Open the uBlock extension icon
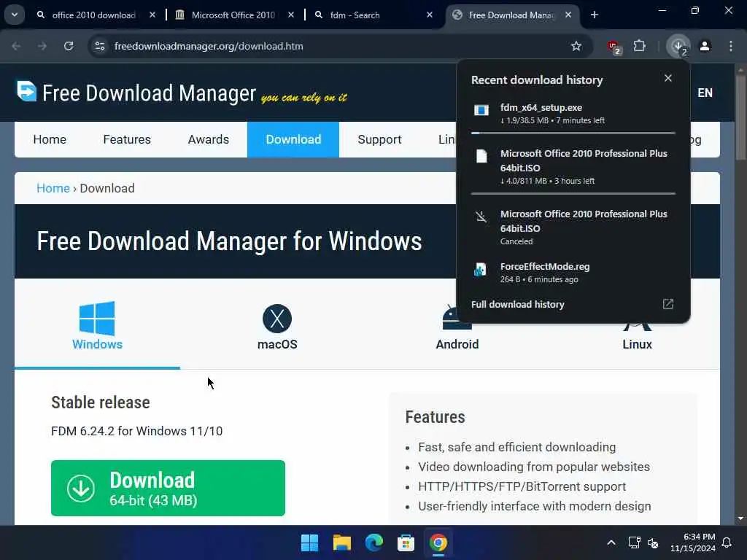Viewport: 747px width, 560px height. tap(614, 47)
